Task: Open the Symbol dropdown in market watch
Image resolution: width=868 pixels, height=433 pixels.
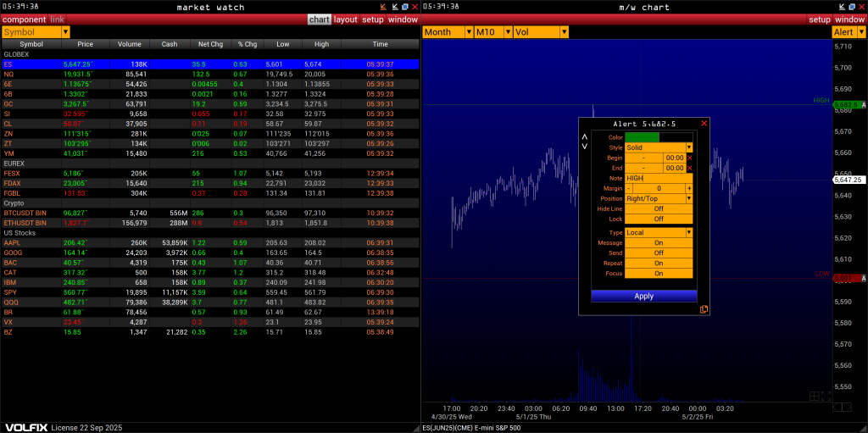Action: pos(36,32)
